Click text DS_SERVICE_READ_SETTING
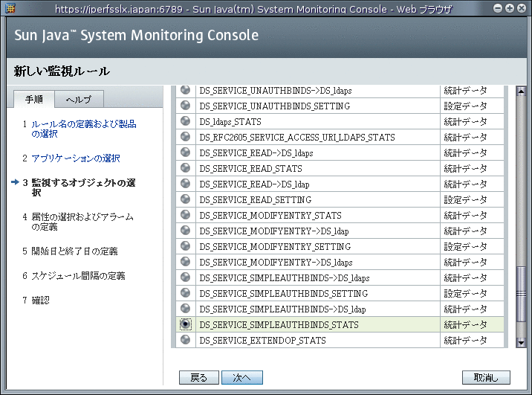 (x=255, y=199)
